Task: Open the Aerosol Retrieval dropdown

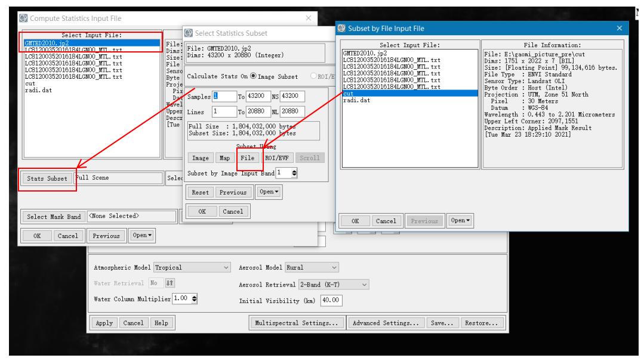Action: tap(334, 284)
